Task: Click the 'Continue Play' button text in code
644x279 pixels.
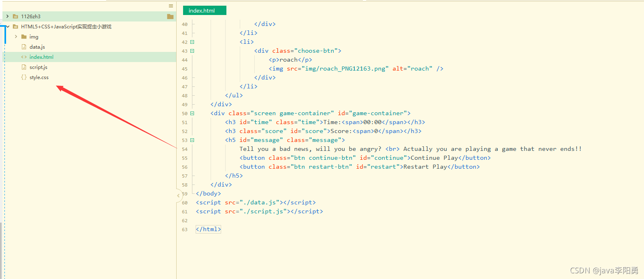Action: point(434,158)
